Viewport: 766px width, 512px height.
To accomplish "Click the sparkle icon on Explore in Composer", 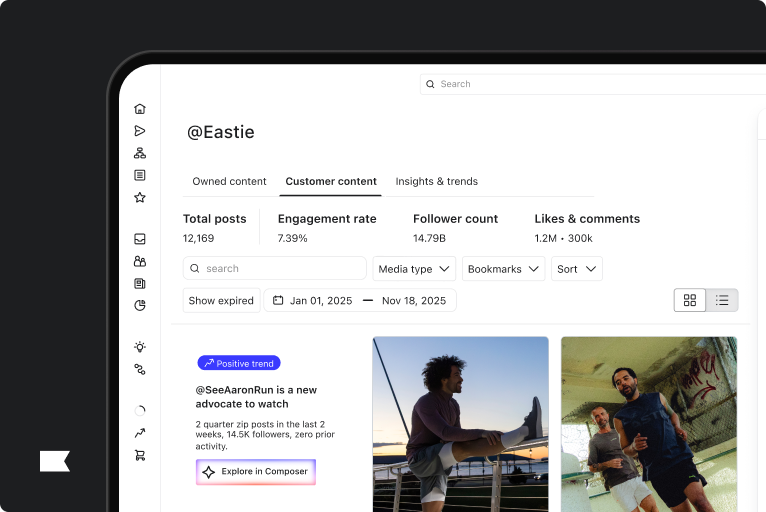I will pos(209,472).
